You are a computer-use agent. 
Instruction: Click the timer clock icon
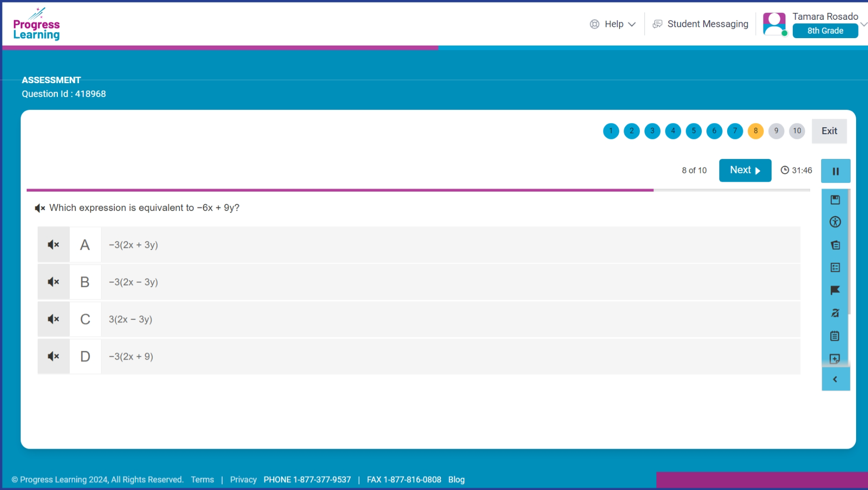[784, 170]
